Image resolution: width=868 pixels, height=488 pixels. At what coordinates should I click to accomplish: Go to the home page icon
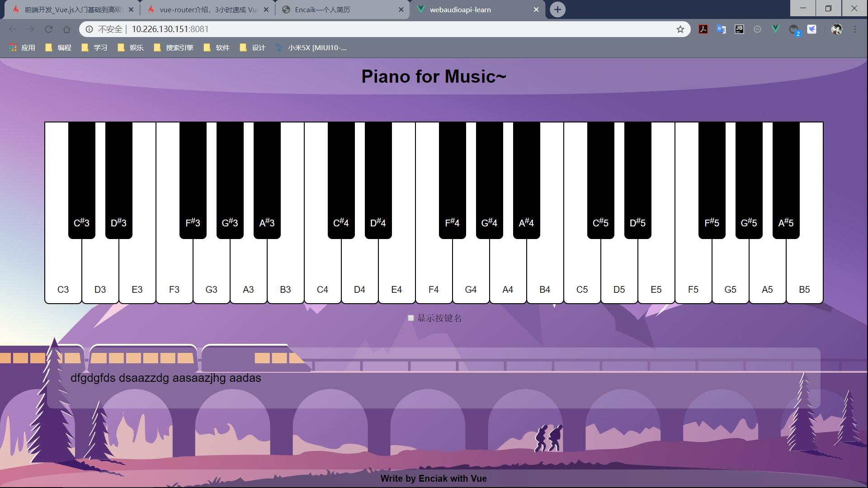click(x=66, y=29)
